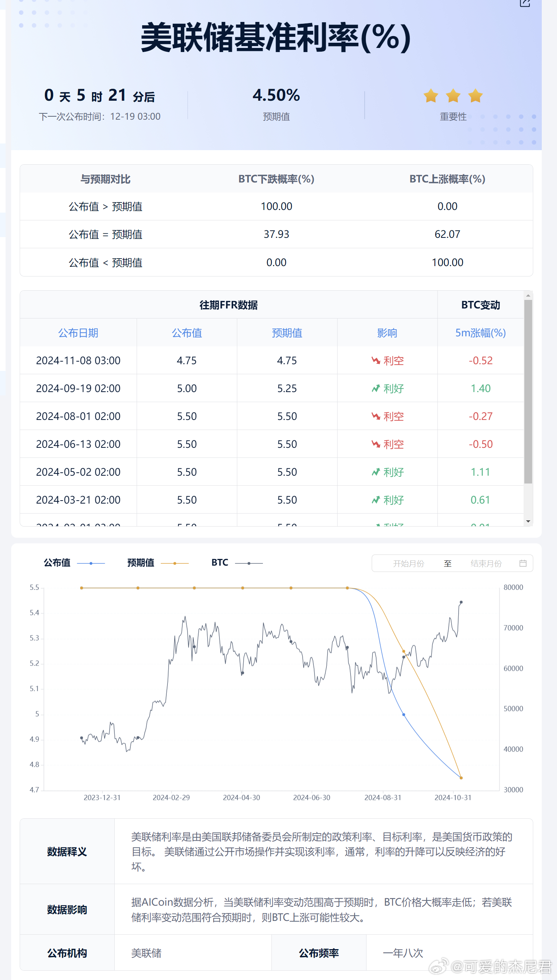Click the 数据影响 label
Screen dimensions: 557x980
[67, 909]
